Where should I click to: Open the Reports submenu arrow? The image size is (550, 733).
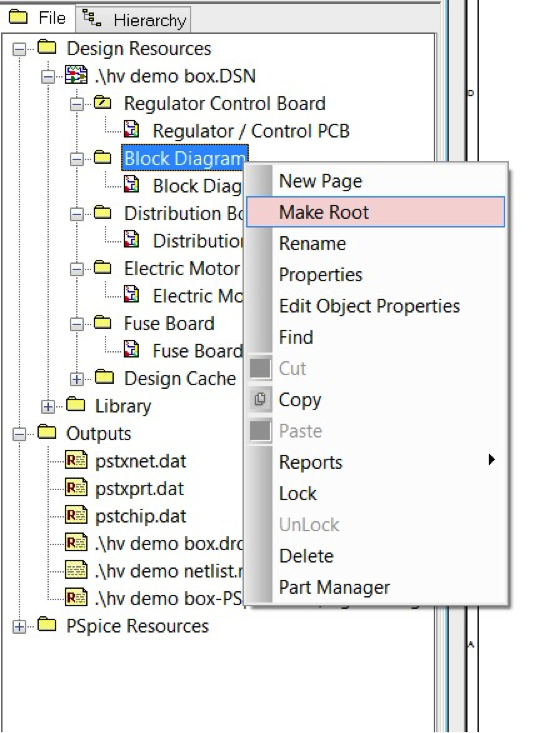[491, 460]
